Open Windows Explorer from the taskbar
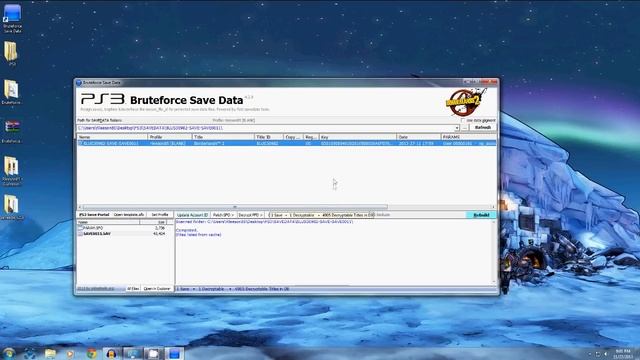The image size is (640, 360). click(50, 353)
